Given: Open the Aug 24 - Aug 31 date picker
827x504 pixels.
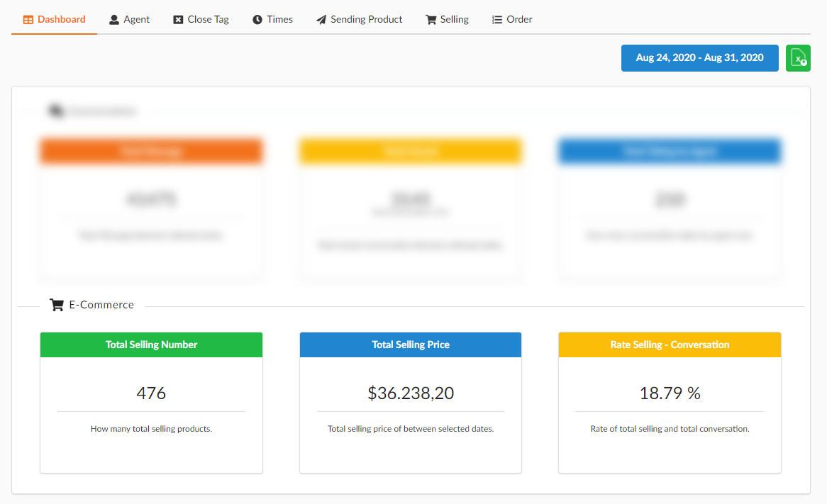Looking at the screenshot, I should tap(699, 58).
